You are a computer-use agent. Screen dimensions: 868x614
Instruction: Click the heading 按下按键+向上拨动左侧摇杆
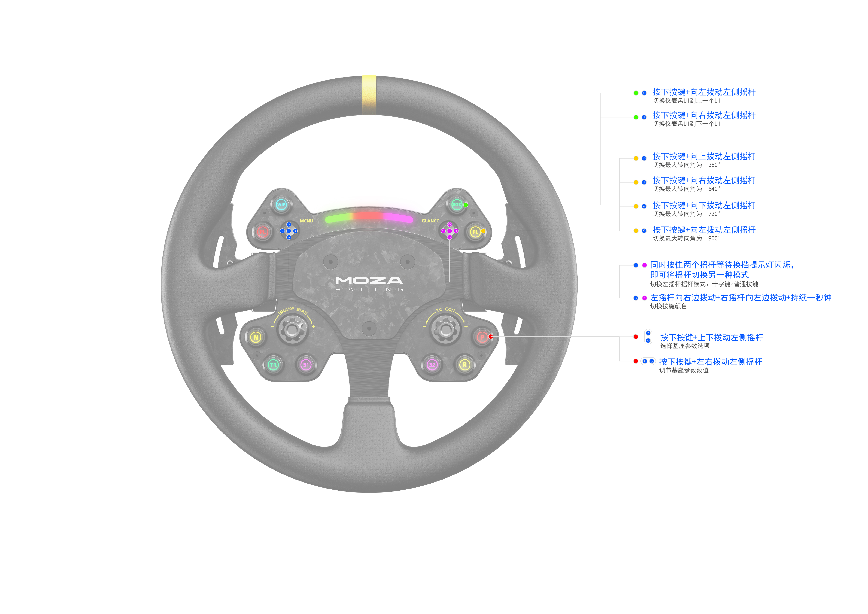[704, 156]
